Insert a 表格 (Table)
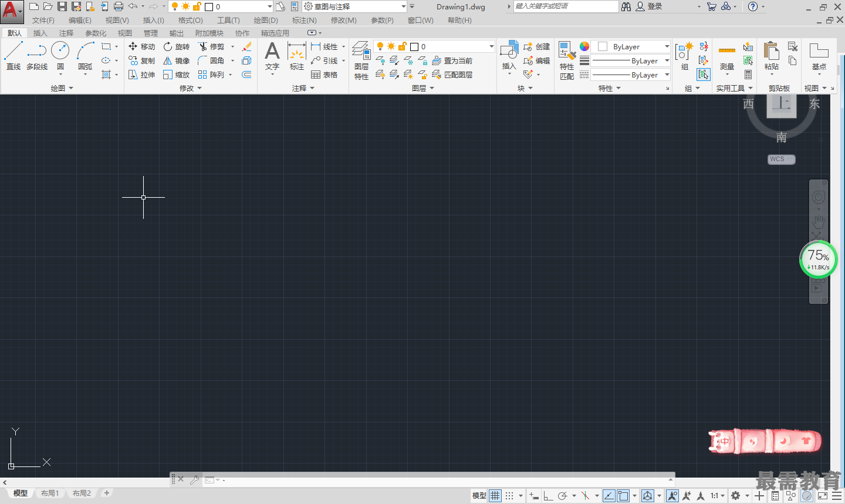 pos(325,75)
